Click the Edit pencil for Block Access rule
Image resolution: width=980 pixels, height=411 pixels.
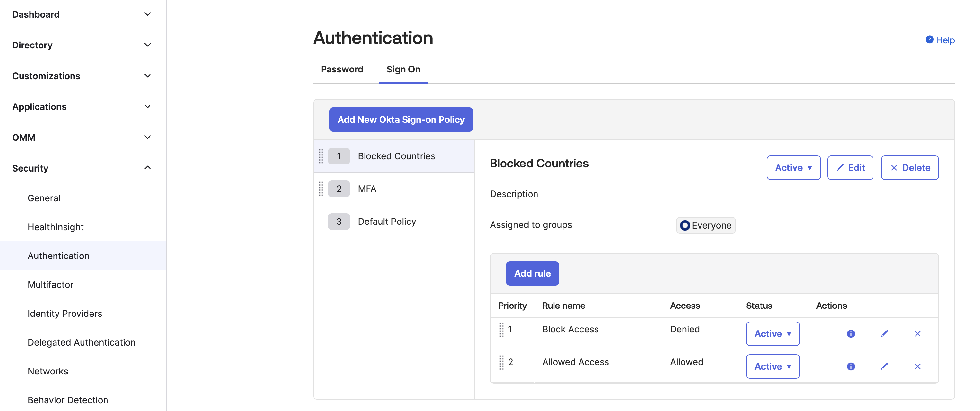click(884, 333)
